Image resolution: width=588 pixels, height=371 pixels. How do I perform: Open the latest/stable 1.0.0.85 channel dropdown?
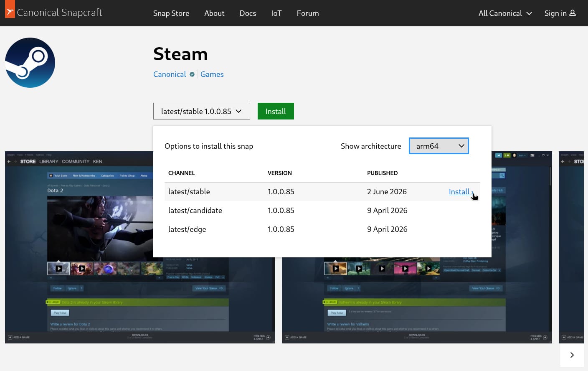click(x=202, y=111)
